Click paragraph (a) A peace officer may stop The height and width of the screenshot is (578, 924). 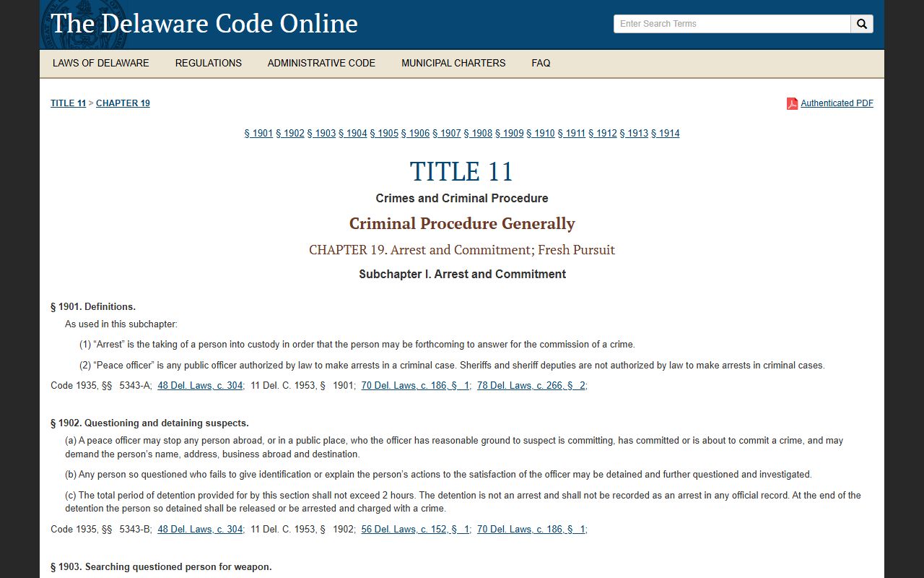[454, 447]
